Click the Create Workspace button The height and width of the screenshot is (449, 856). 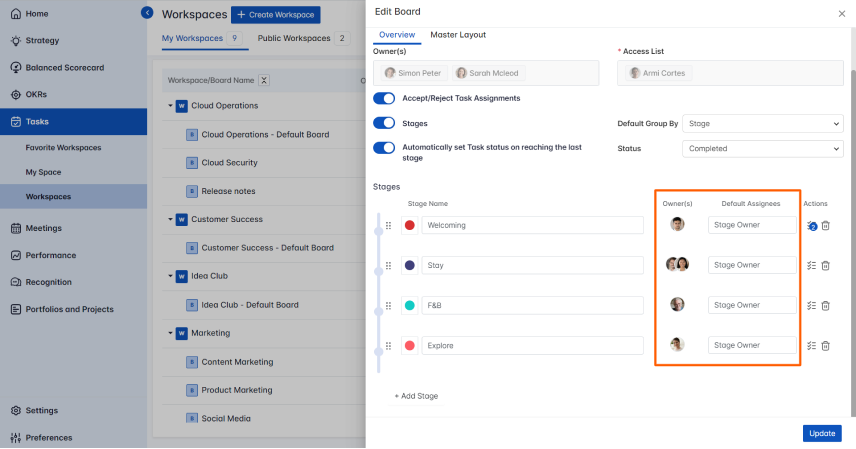276,15
